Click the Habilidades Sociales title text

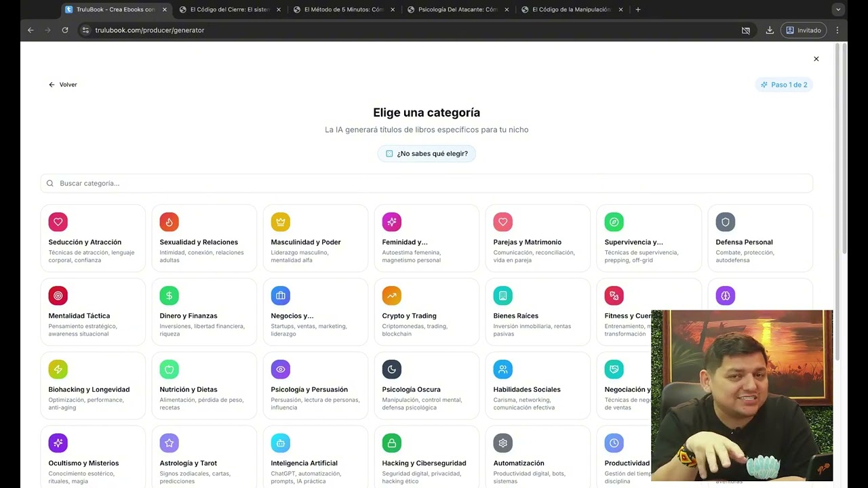tap(527, 390)
